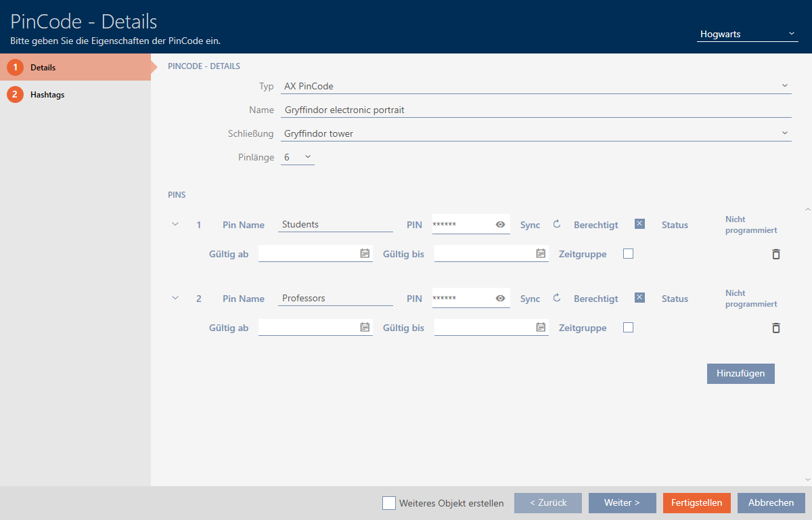Tick the Weiteres Objekt erstellen checkbox

[x=389, y=503]
